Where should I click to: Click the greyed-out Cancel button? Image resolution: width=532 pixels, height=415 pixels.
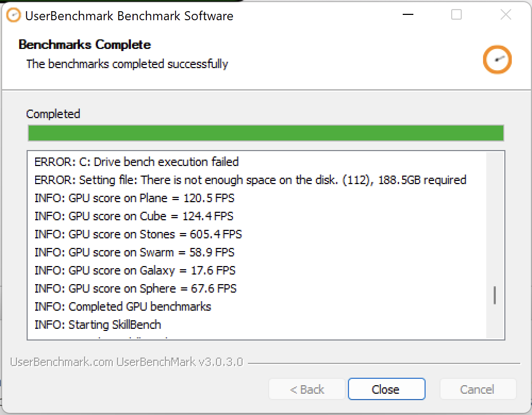coord(478,389)
